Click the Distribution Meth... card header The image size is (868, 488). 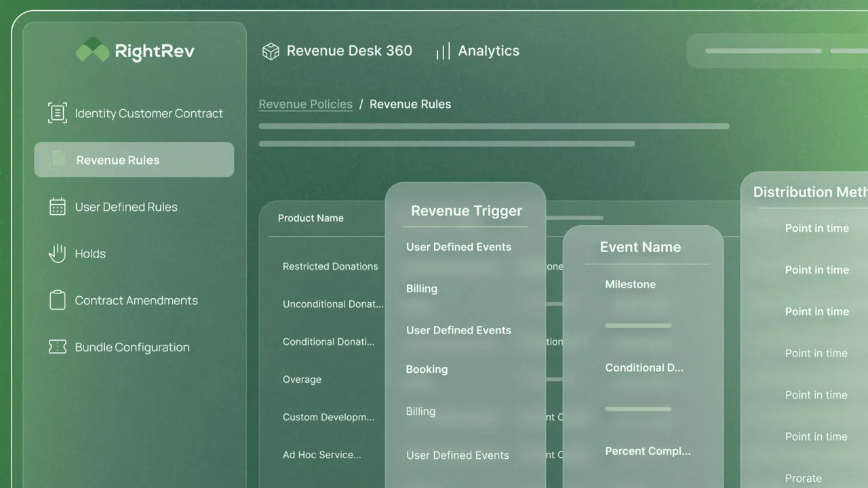(x=810, y=192)
